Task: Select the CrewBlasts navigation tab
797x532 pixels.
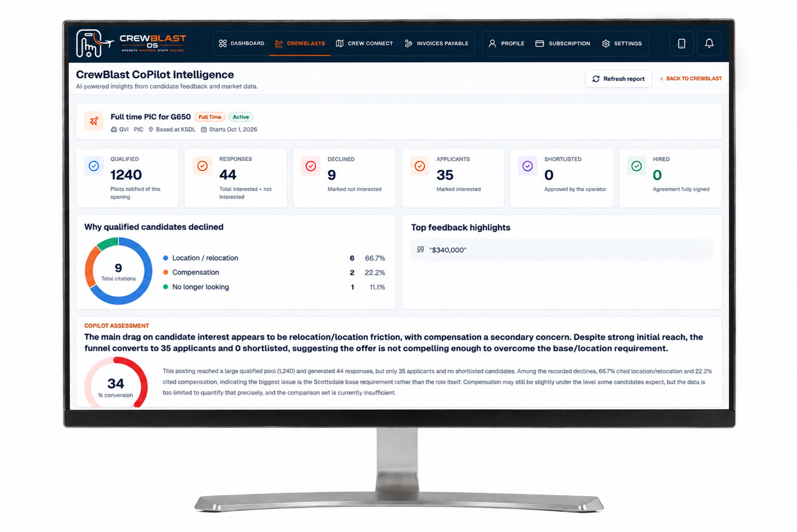Action: point(300,44)
